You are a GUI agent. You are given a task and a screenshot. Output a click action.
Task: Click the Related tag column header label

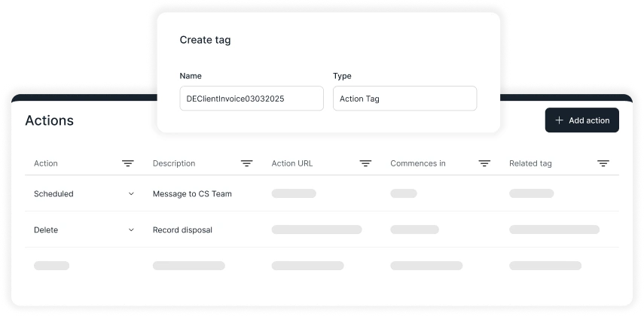(x=530, y=163)
